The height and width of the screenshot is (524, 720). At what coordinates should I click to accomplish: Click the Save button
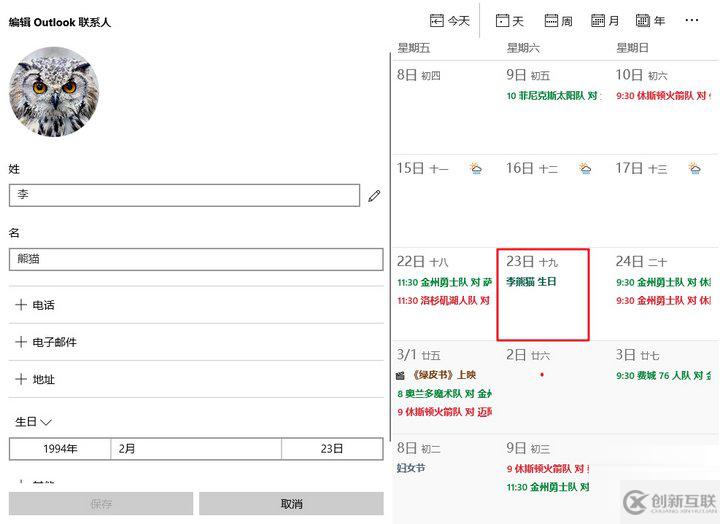[101, 504]
